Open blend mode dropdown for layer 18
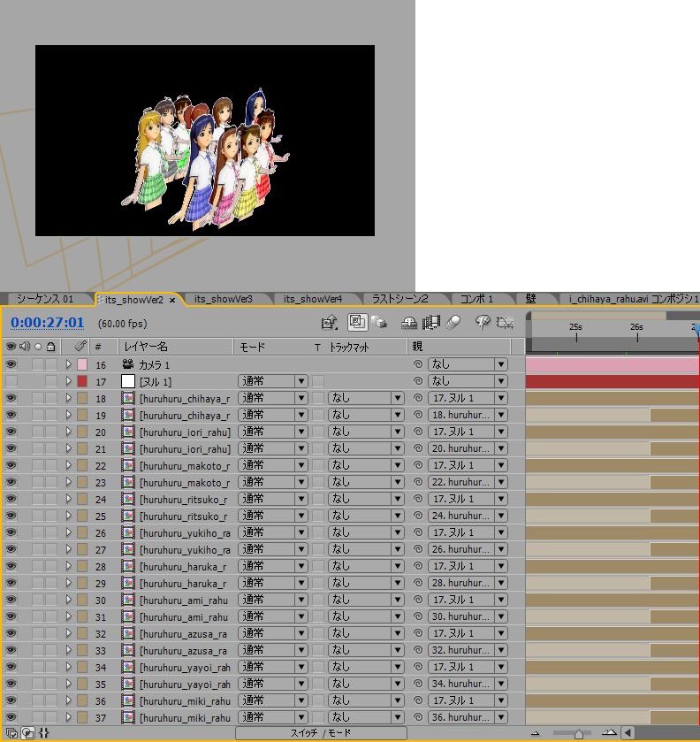Image resolution: width=700 pixels, height=742 pixels. [x=273, y=398]
